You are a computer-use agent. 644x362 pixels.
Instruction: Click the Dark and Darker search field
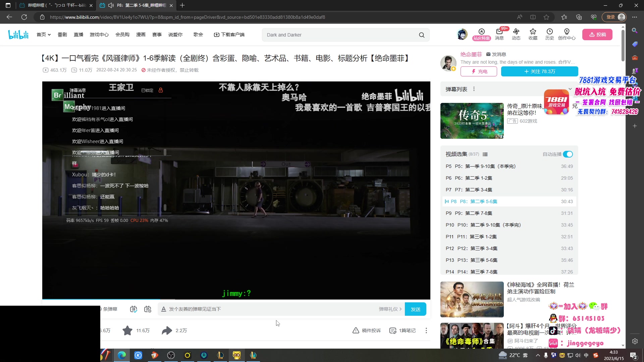click(x=340, y=35)
